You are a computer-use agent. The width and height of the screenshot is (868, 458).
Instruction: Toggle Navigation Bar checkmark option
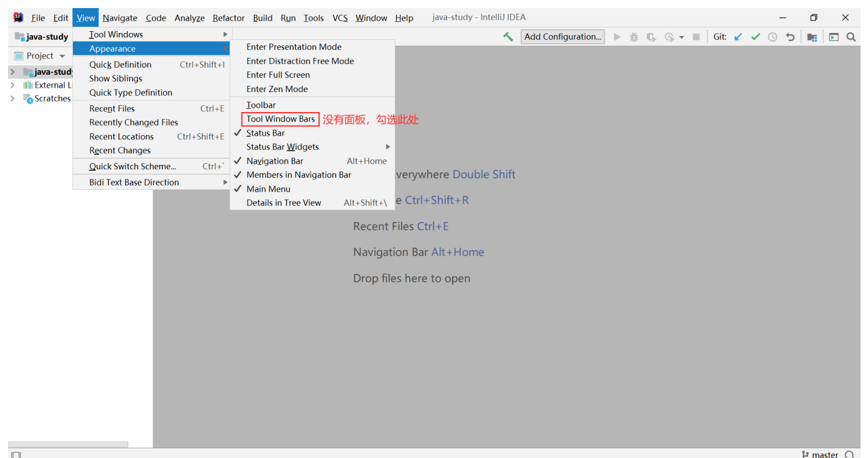313,161
